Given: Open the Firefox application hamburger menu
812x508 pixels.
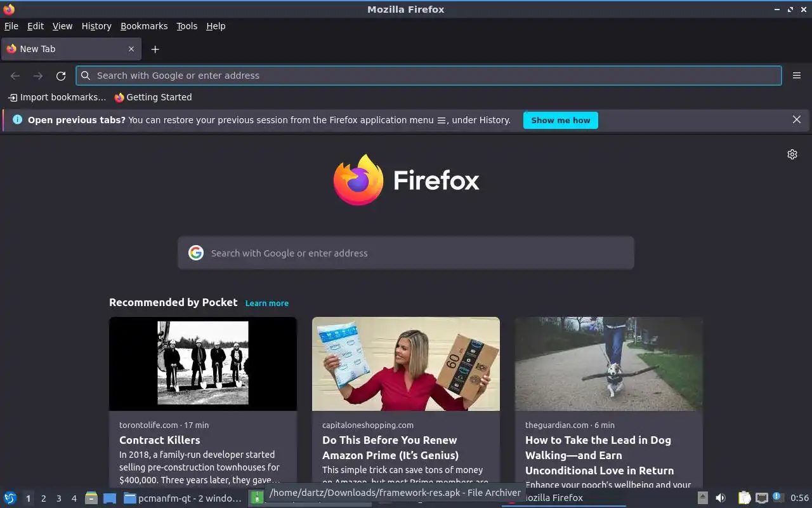Looking at the screenshot, I should tap(797, 76).
